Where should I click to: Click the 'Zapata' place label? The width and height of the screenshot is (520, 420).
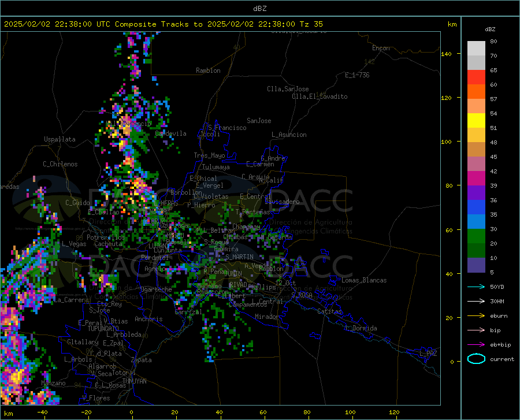[x=142, y=360]
